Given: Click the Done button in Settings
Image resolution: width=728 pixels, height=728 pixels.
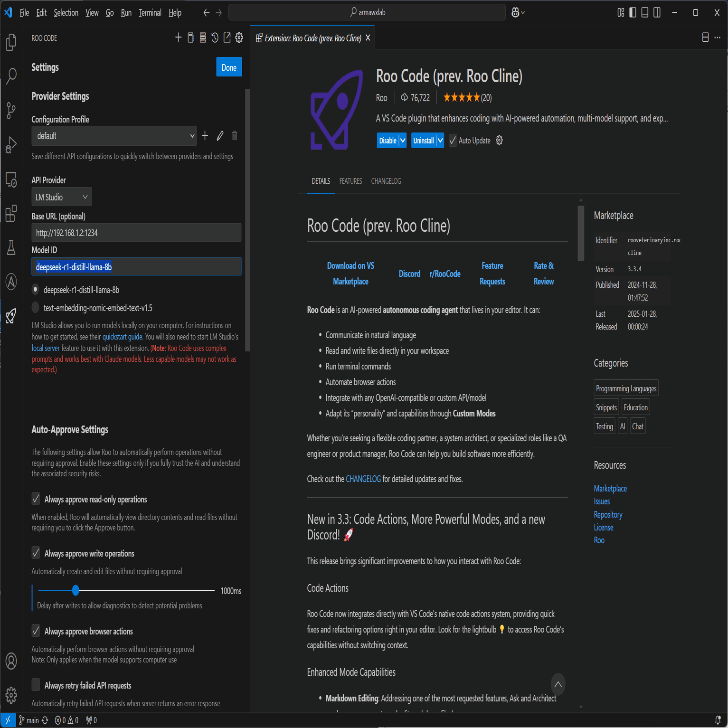Looking at the screenshot, I should click(229, 67).
